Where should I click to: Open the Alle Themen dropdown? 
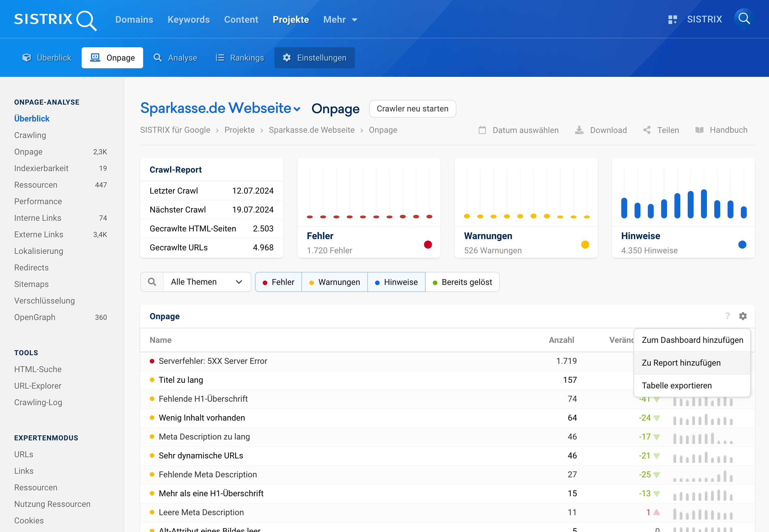pos(207,282)
